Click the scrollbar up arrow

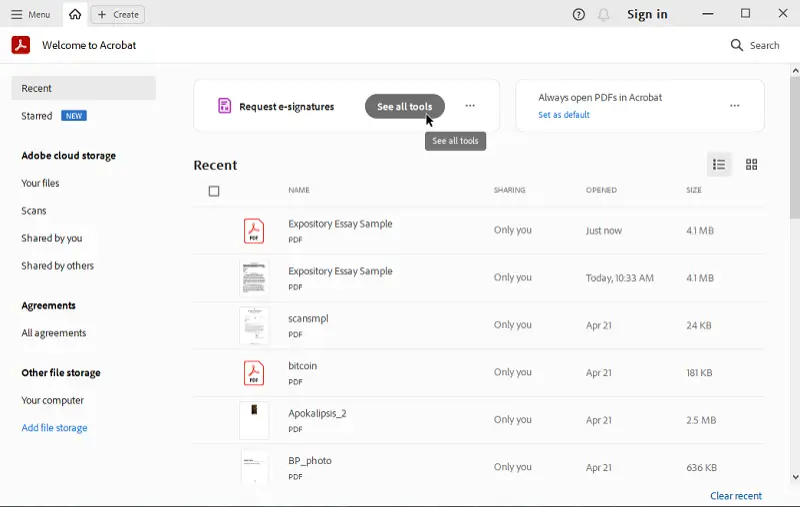795,71
